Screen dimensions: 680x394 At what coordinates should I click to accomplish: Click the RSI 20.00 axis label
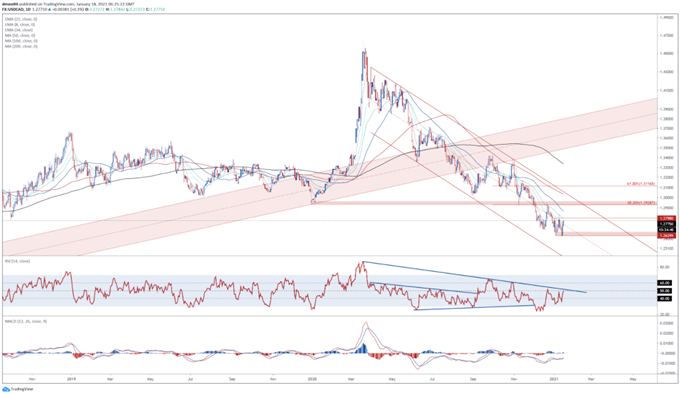pyautogui.click(x=664, y=314)
